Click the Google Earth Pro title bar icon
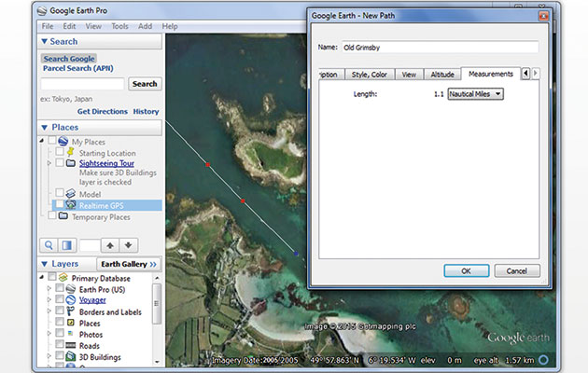The height and width of the screenshot is (373, 588). [42, 11]
